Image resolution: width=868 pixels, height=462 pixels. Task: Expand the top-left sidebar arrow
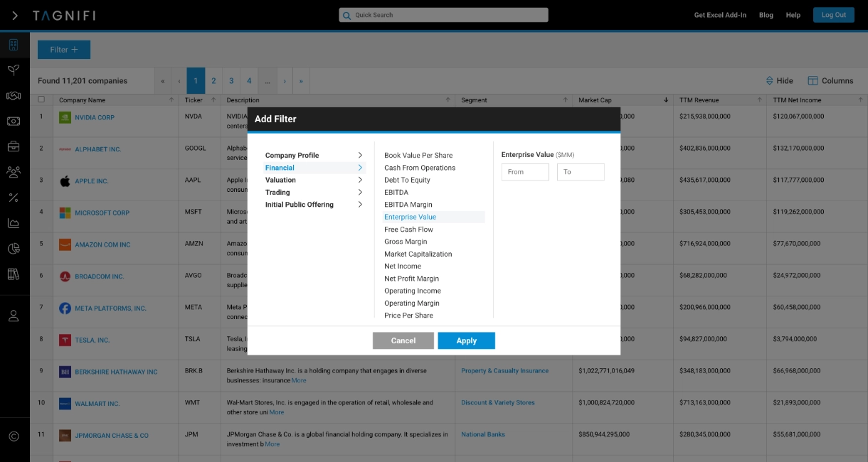15,15
